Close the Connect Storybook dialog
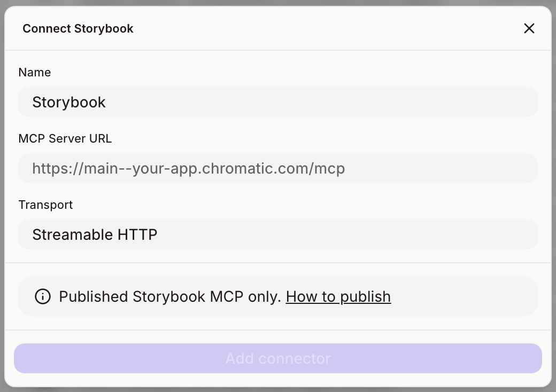The width and height of the screenshot is (556, 392). pyautogui.click(x=529, y=28)
